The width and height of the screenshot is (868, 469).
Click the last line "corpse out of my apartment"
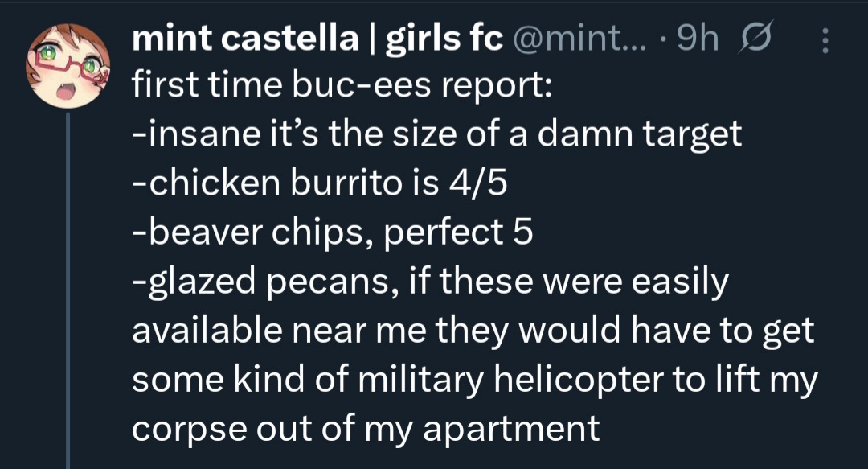(366, 428)
